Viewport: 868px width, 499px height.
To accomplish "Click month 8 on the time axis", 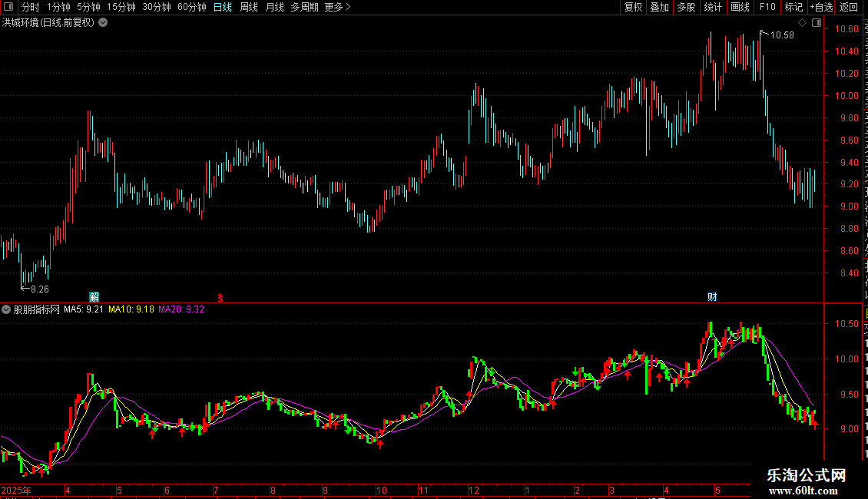I will tap(273, 490).
